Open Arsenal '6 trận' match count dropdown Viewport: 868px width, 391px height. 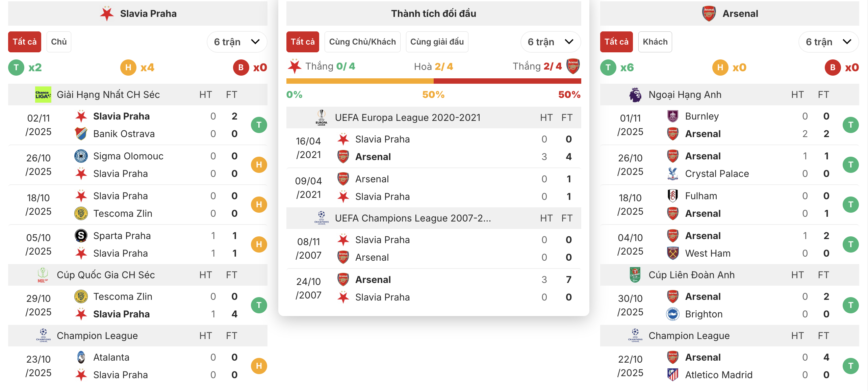pos(828,42)
